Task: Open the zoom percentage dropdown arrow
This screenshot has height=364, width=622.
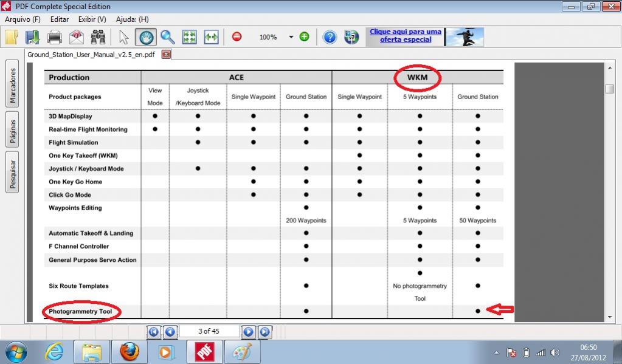Action: pyautogui.click(x=291, y=37)
